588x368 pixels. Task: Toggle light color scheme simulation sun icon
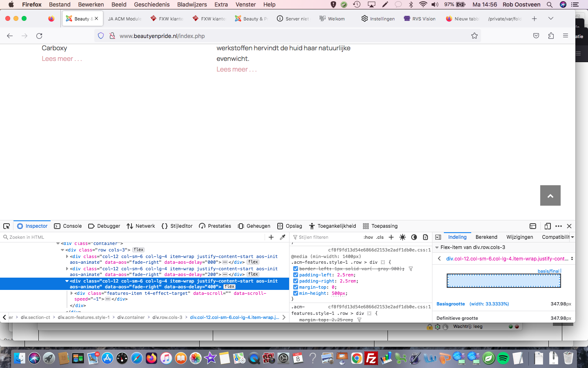403,237
